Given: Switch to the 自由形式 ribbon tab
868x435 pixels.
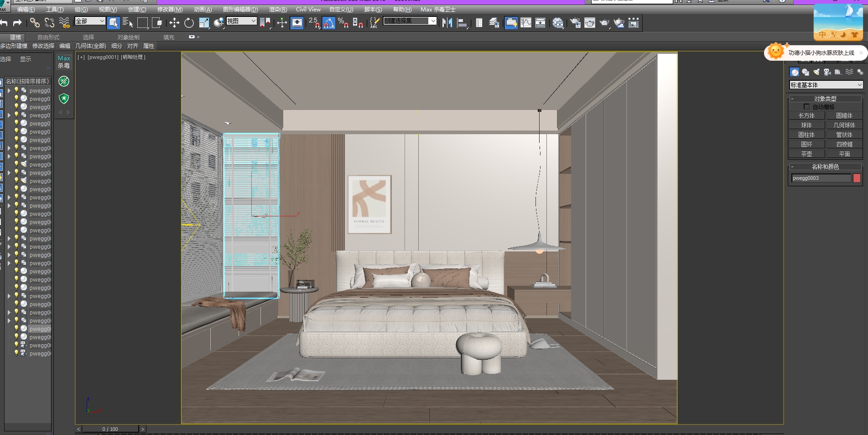Looking at the screenshot, I should (x=48, y=37).
